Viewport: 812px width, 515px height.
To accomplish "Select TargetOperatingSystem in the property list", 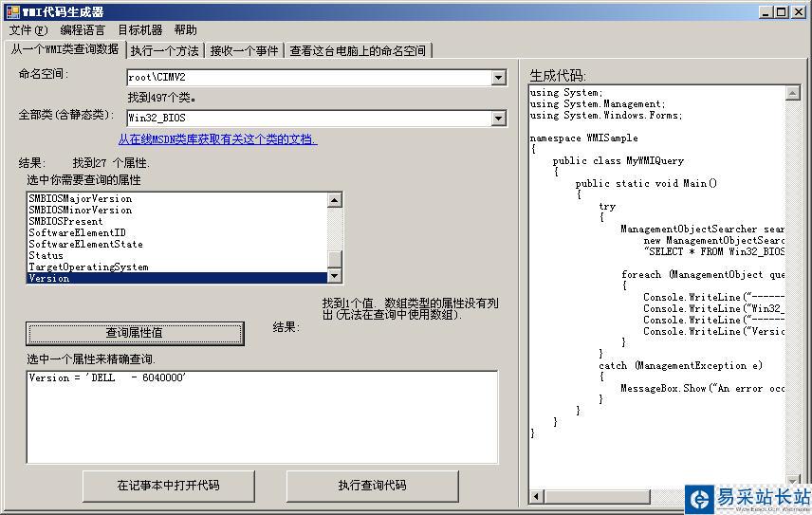I will click(x=177, y=267).
